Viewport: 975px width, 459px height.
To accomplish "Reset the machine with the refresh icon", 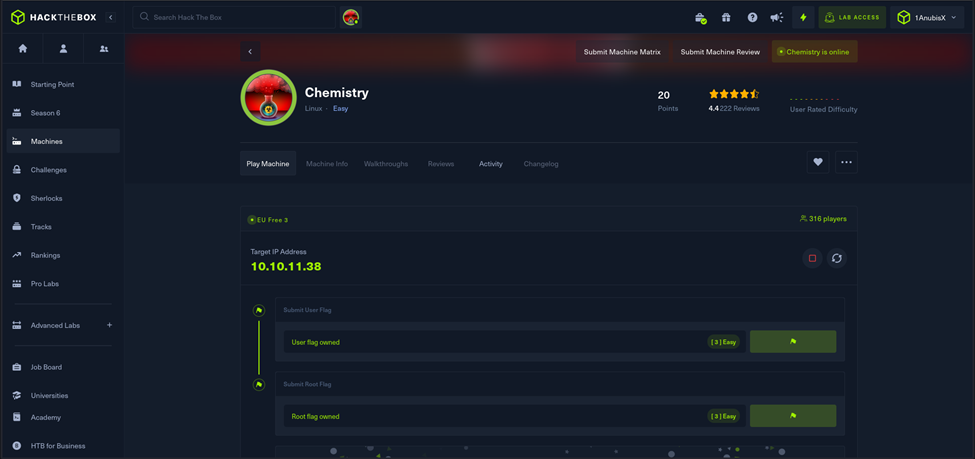I will pos(836,258).
